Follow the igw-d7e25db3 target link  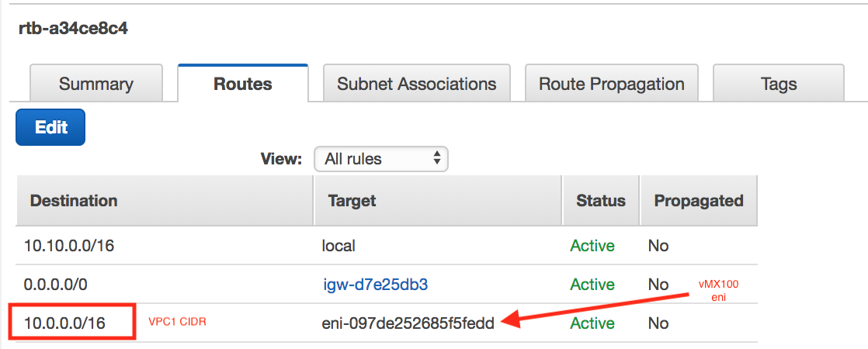(x=376, y=285)
